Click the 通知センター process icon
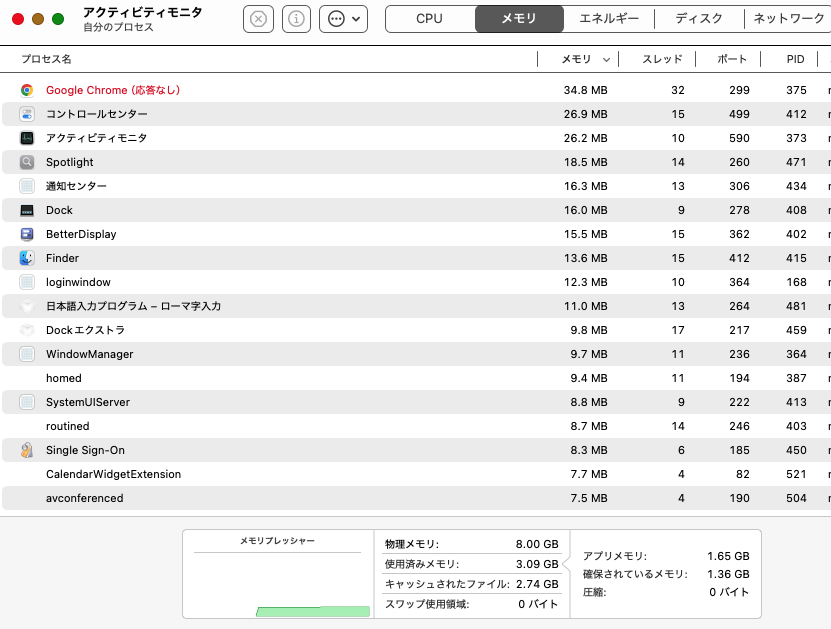Screen dimensions: 831x629 click(x=27, y=186)
